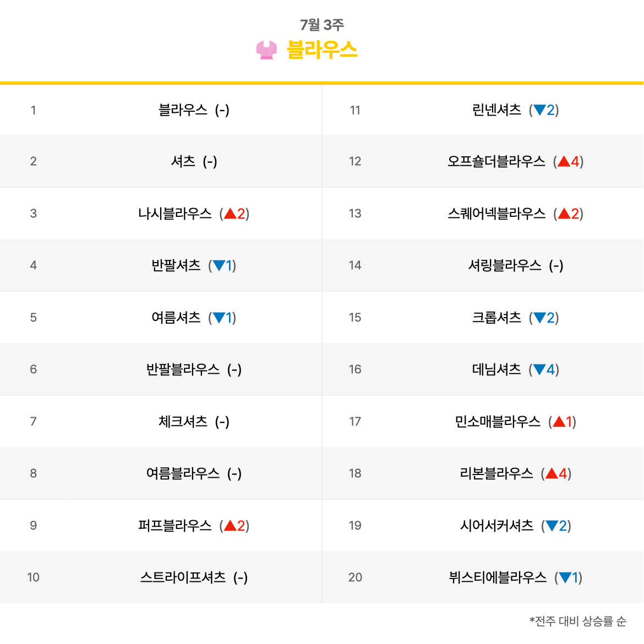This screenshot has width=644, height=644.
Task: Open the keyword 스퀘어넥블라우스
Action: coord(496,213)
